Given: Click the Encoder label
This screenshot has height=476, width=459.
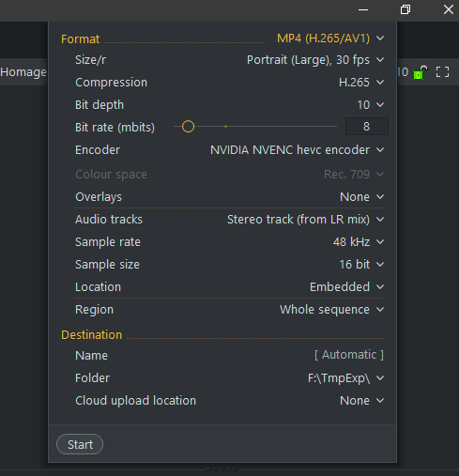Looking at the screenshot, I should (x=98, y=150).
